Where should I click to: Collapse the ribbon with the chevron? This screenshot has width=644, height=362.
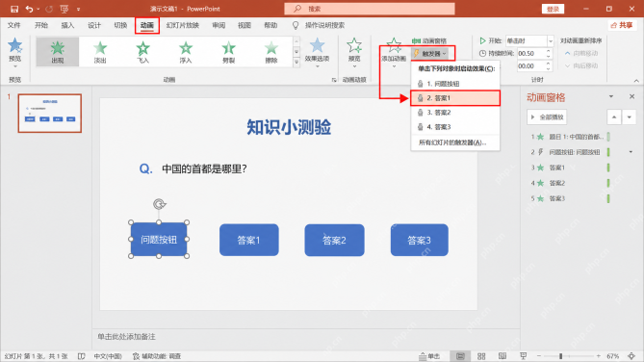point(636,81)
